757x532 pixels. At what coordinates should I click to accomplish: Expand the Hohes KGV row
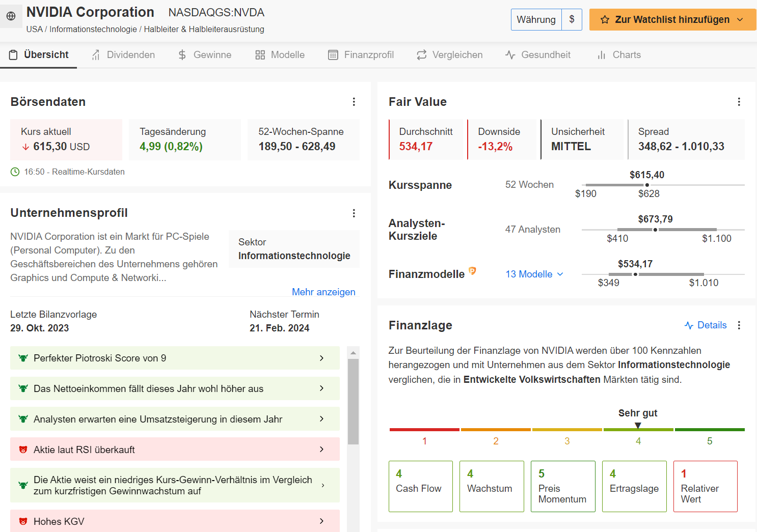click(x=175, y=521)
